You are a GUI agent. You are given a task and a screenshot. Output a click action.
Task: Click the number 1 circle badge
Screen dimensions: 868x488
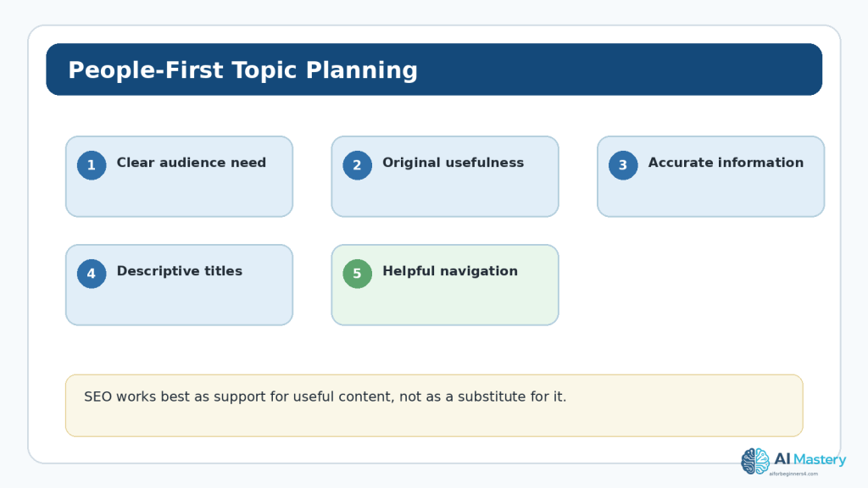pos(92,165)
